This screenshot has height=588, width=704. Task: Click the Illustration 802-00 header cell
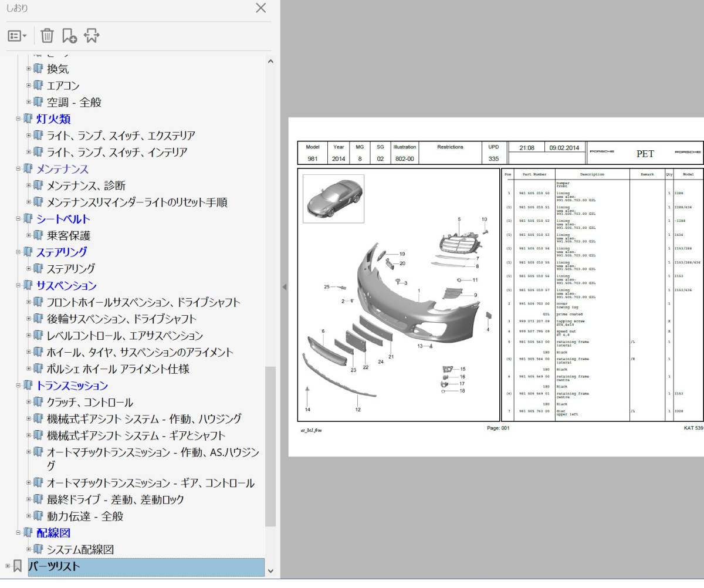(404, 153)
